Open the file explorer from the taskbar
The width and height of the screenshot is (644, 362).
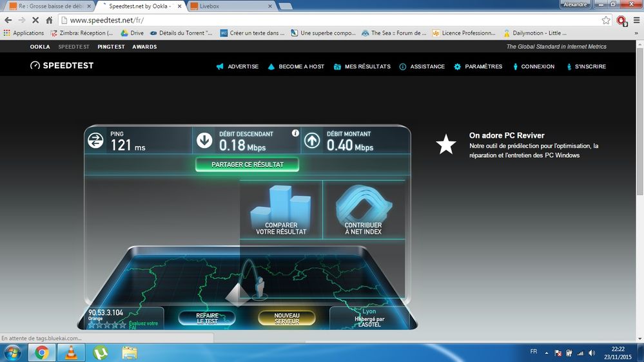click(130, 352)
